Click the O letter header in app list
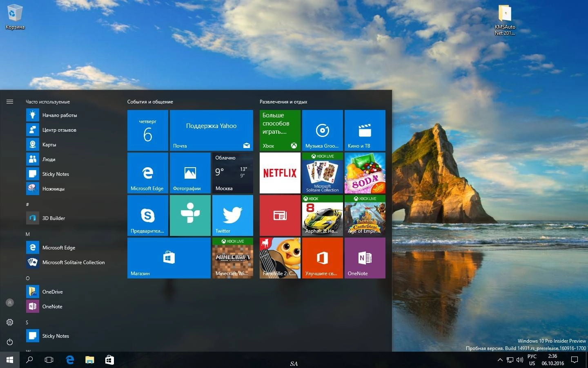This screenshot has width=588, height=368. (28, 278)
